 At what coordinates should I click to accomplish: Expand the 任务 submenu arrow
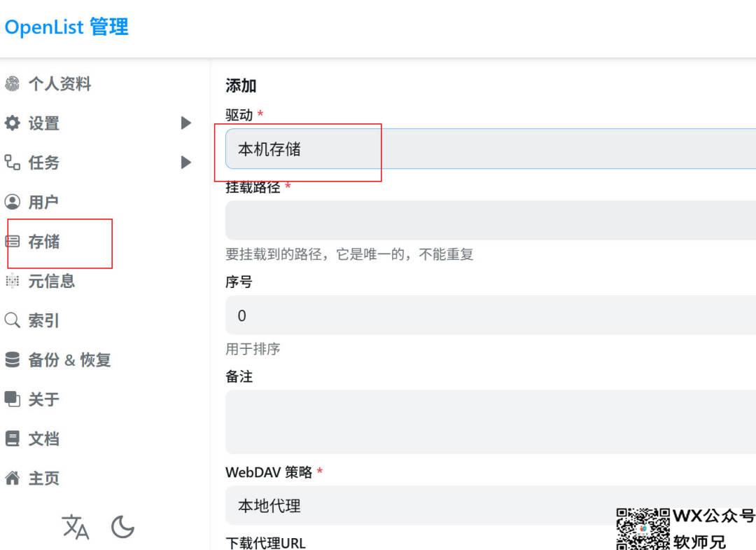186,163
